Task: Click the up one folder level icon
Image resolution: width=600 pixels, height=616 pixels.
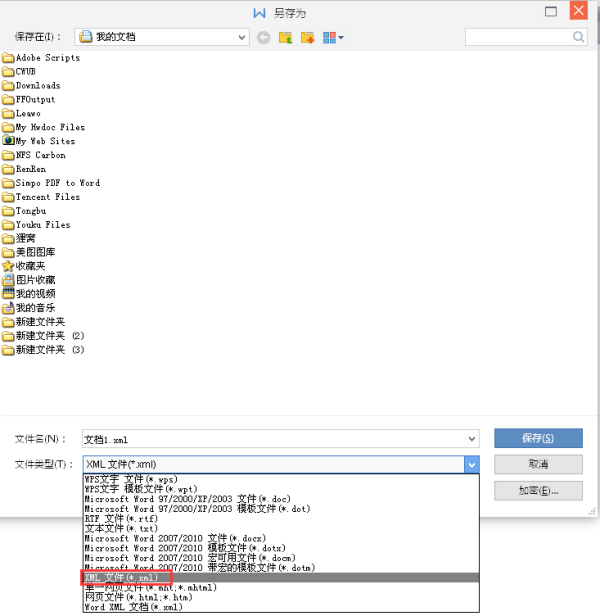Action: pos(285,38)
